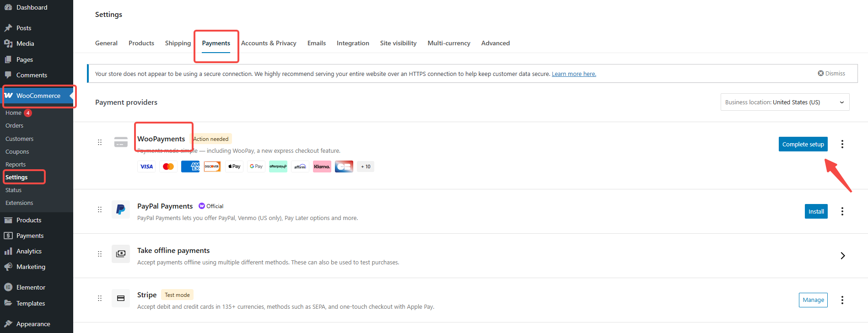Click the drag handle beside WooPayments
The image size is (868, 333).
click(x=100, y=142)
